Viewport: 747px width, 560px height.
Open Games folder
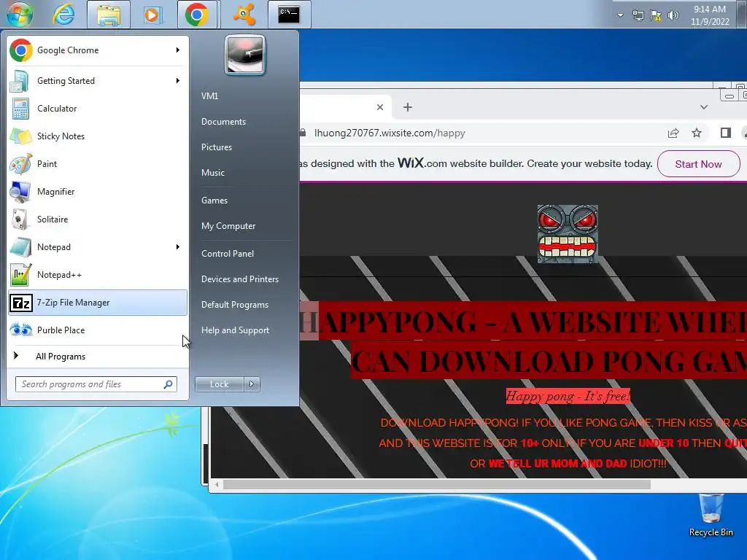pos(214,201)
